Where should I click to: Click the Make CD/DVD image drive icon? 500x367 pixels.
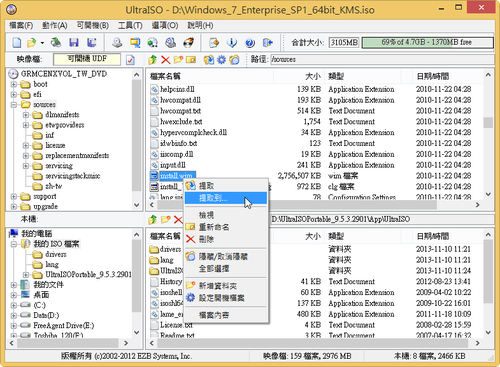point(117,42)
